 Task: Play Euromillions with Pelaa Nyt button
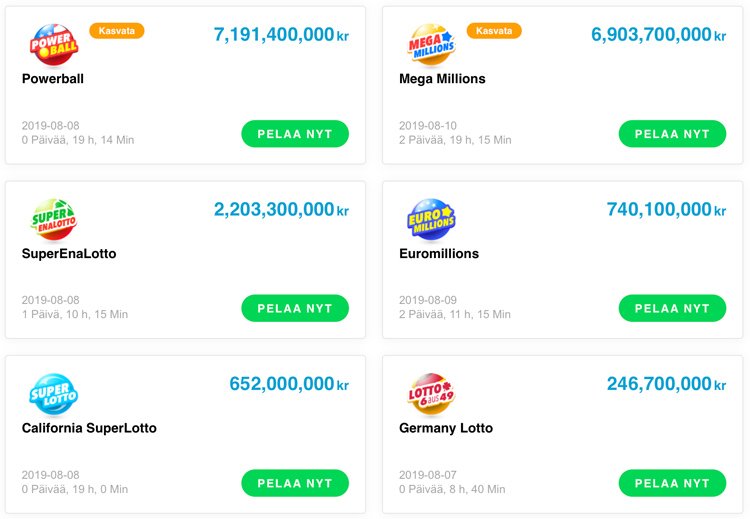tap(672, 308)
